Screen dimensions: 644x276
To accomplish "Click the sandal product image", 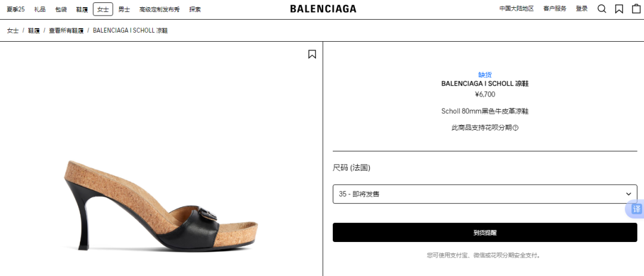I will [161, 205].
